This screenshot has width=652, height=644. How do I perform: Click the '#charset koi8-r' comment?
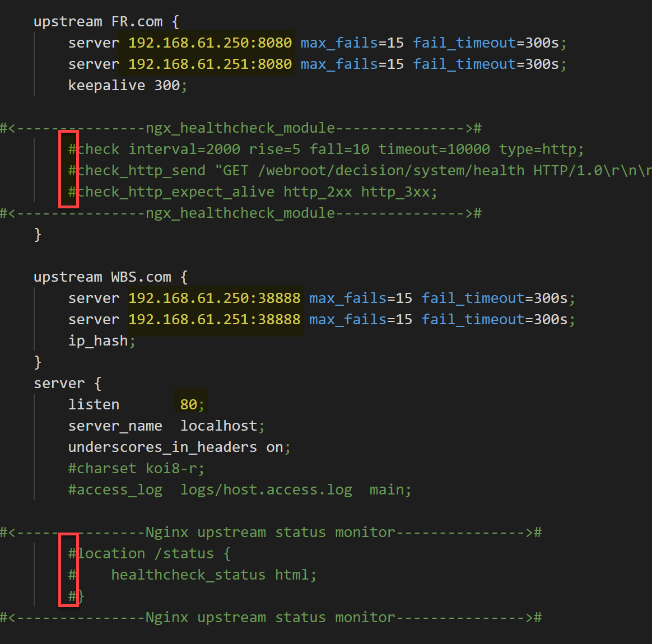[136, 469]
